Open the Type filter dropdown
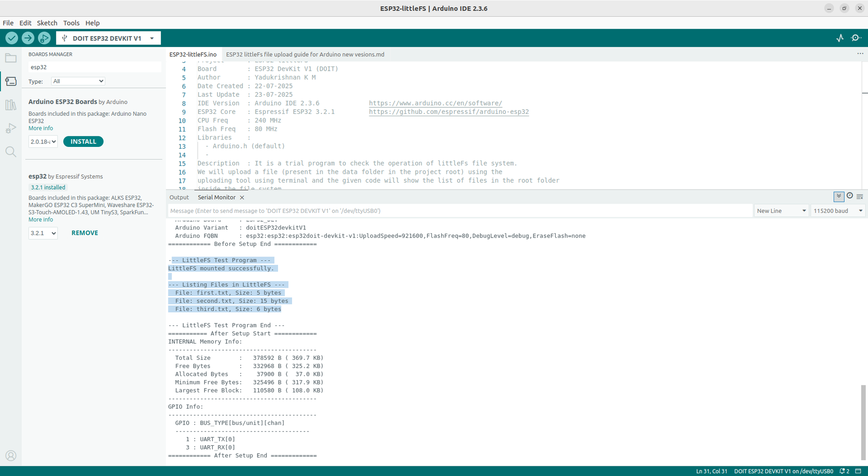 point(78,81)
